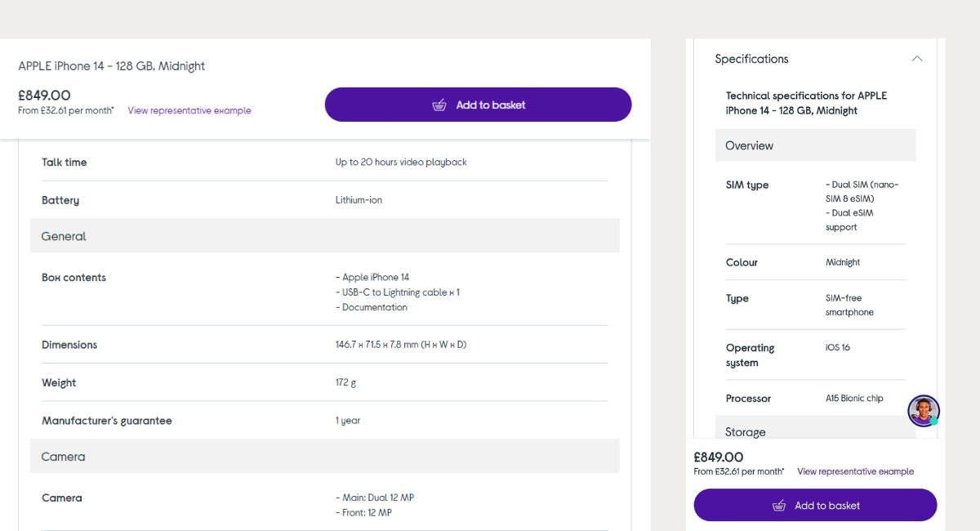This screenshot has width=980, height=531.
Task: Open the top View representative example link
Action: [189, 110]
